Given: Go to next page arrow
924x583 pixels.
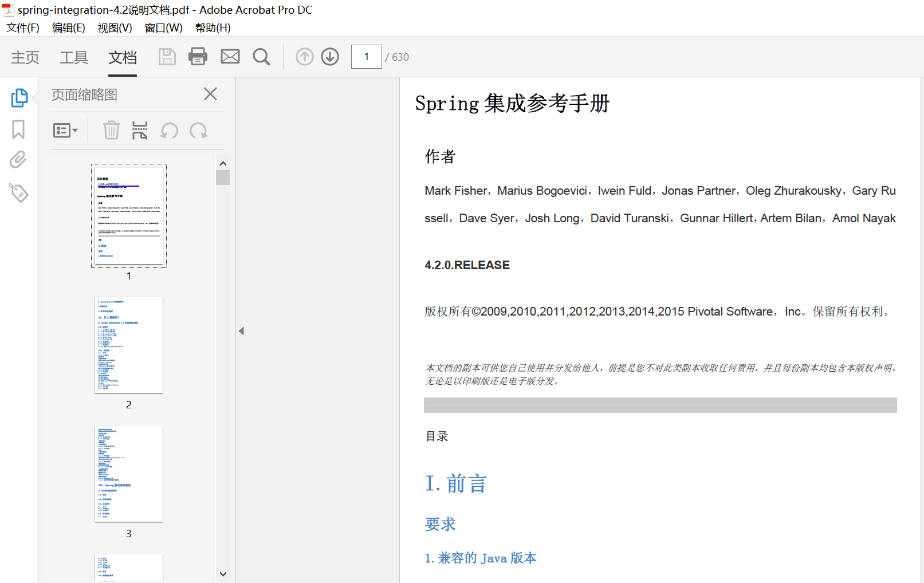Looking at the screenshot, I should [330, 57].
